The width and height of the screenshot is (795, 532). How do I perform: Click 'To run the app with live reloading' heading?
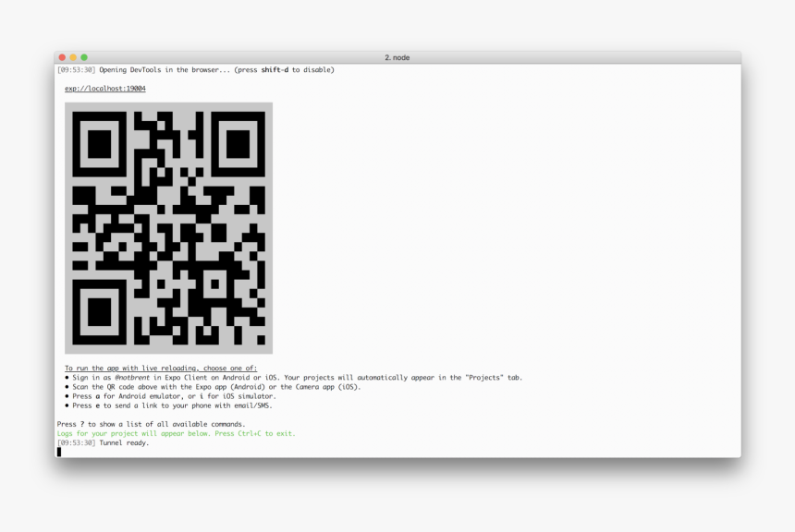(161, 369)
